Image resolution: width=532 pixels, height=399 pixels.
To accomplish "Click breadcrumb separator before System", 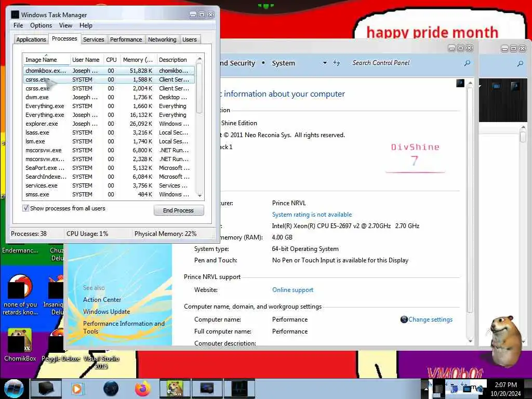I will pyautogui.click(x=263, y=63).
